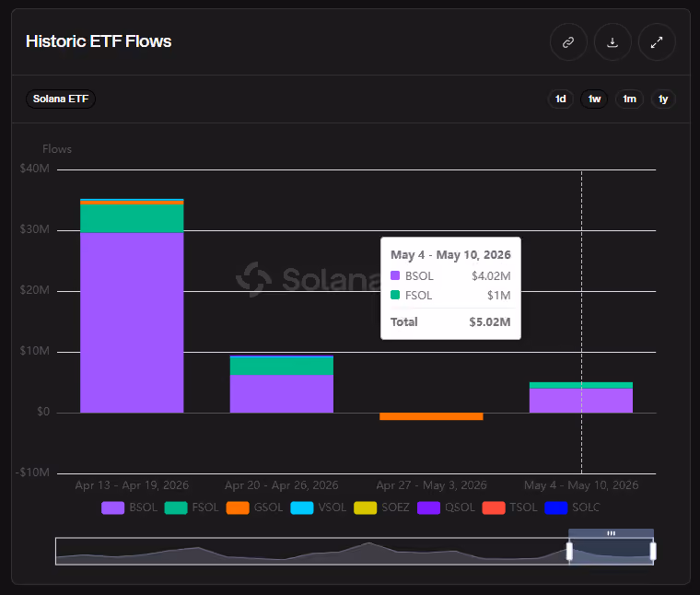Toggle FSOL series in legend
The width and height of the screenshot is (700, 595).
pyautogui.click(x=192, y=507)
